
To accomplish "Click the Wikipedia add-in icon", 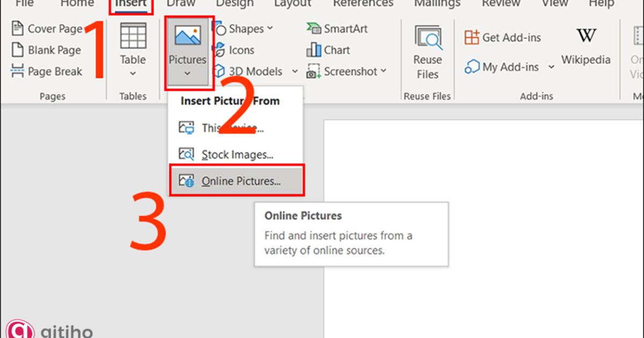I will [x=586, y=36].
